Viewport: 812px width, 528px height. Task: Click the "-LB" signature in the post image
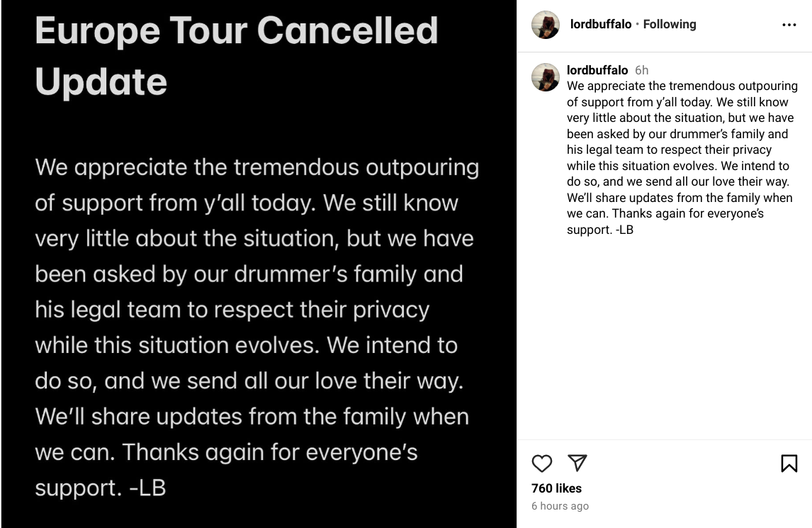point(147,488)
